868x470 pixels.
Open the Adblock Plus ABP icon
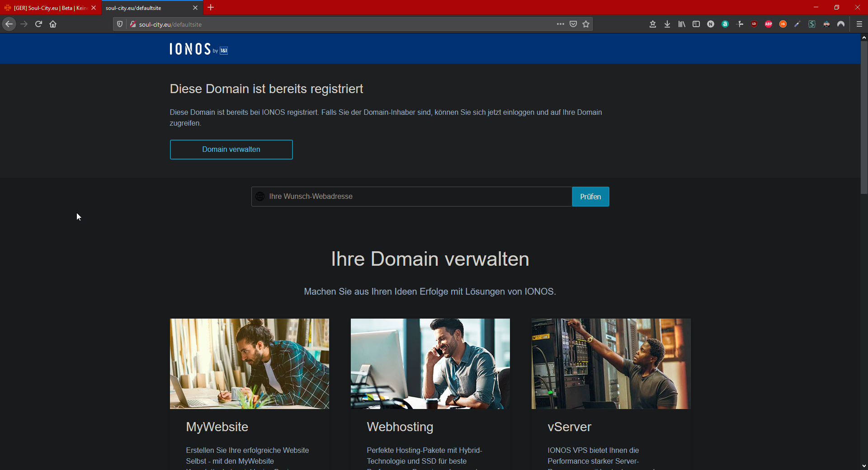coord(769,24)
